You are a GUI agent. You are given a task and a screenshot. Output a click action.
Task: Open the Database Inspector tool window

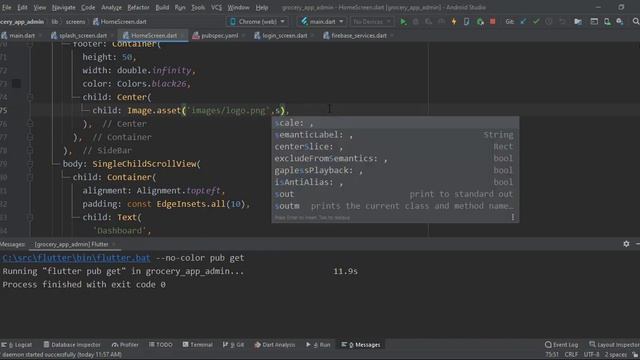click(72, 345)
